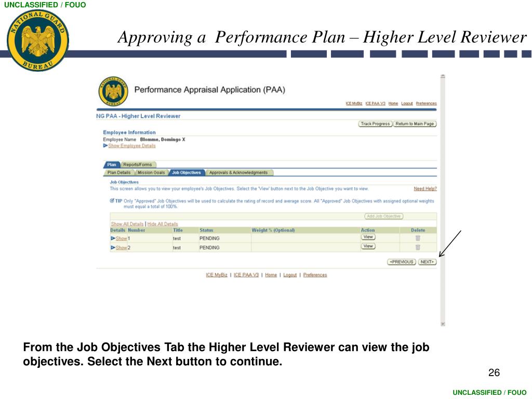The image size is (532, 399).
Task: Click the Title column header
Action: [178, 230]
